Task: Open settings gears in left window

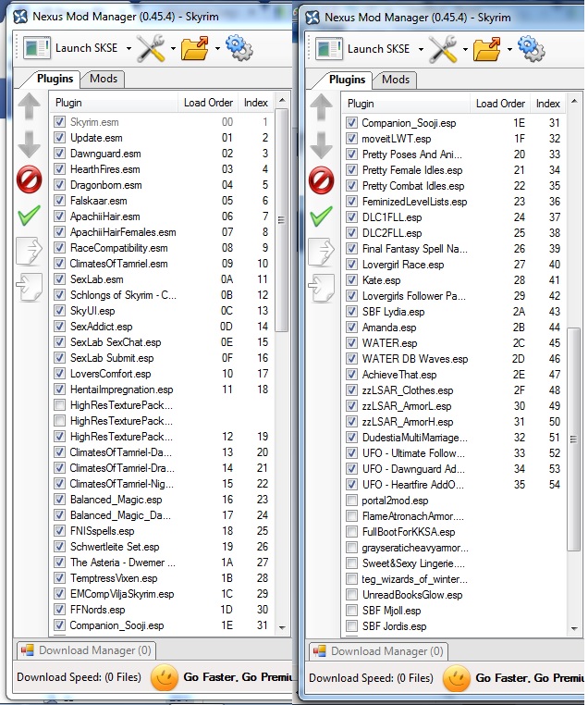Action: pyautogui.click(x=239, y=48)
